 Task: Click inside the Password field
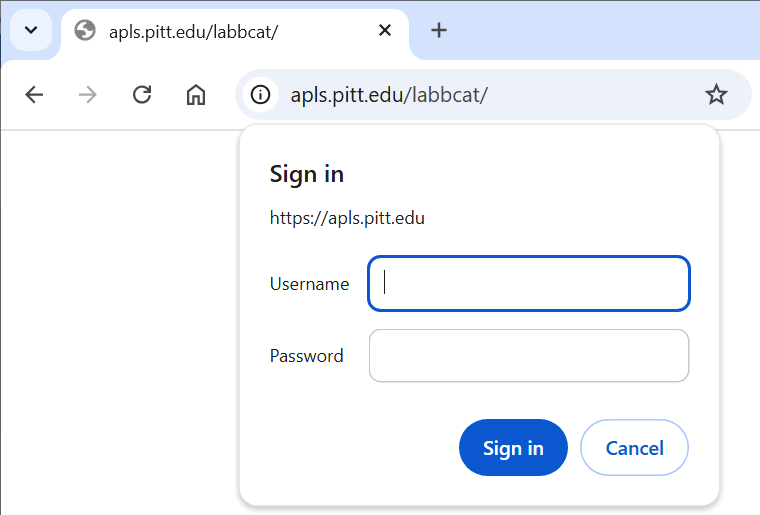(529, 356)
